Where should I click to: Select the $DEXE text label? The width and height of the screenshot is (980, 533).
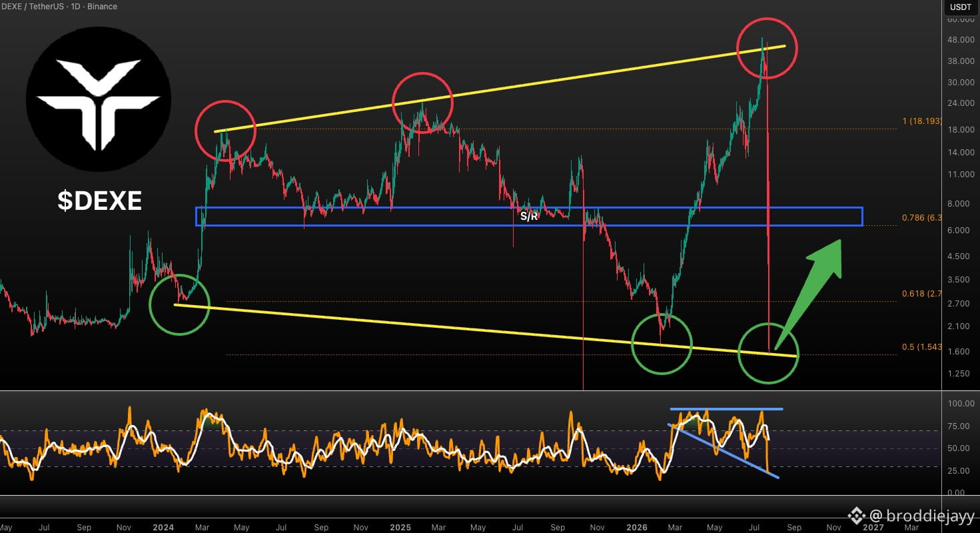(x=99, y=200)
